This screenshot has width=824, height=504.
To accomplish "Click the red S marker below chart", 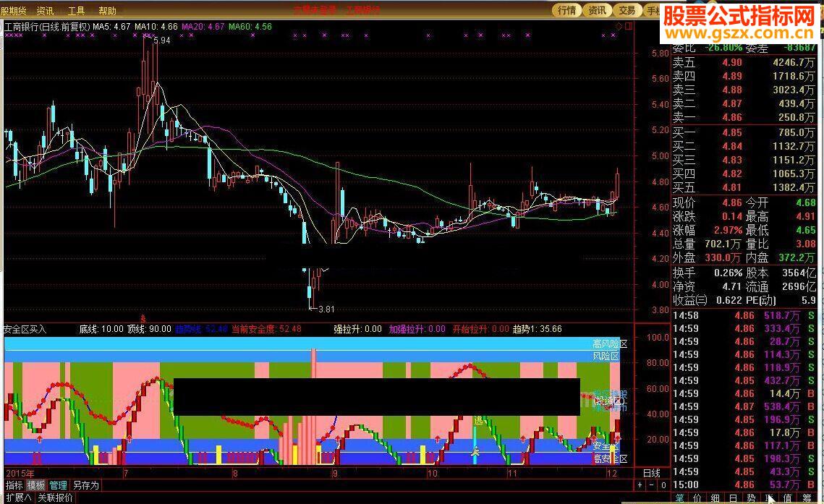I will pos(143,319).
